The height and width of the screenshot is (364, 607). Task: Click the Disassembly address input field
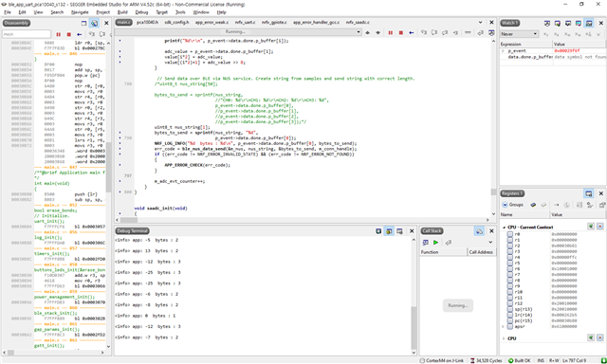[x=27, y=34]
